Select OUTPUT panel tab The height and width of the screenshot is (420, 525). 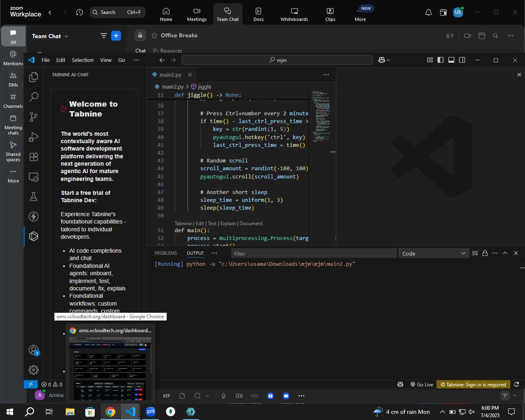[x=195, y=253]
